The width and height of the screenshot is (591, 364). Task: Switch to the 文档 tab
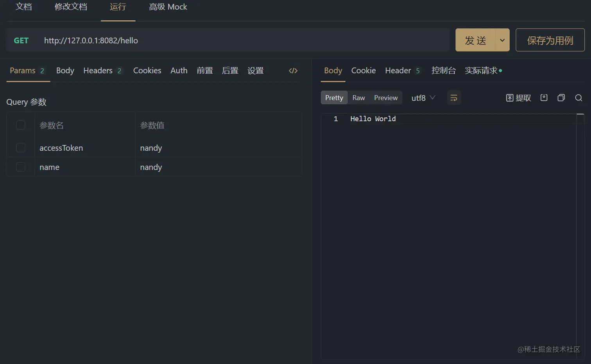coord(23,7)
